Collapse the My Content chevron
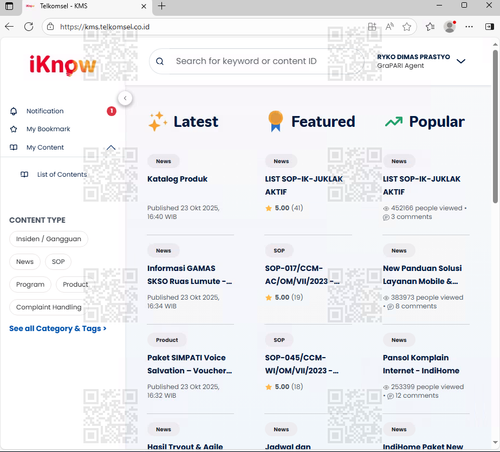This screenshot has height=452, width=500. click(x=111, y=147)
